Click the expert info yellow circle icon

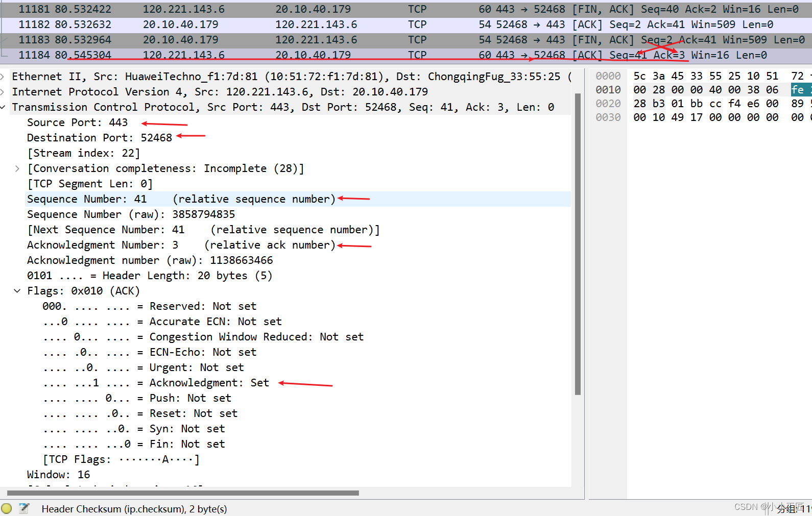pyautogui.click(x=7, y=508)
